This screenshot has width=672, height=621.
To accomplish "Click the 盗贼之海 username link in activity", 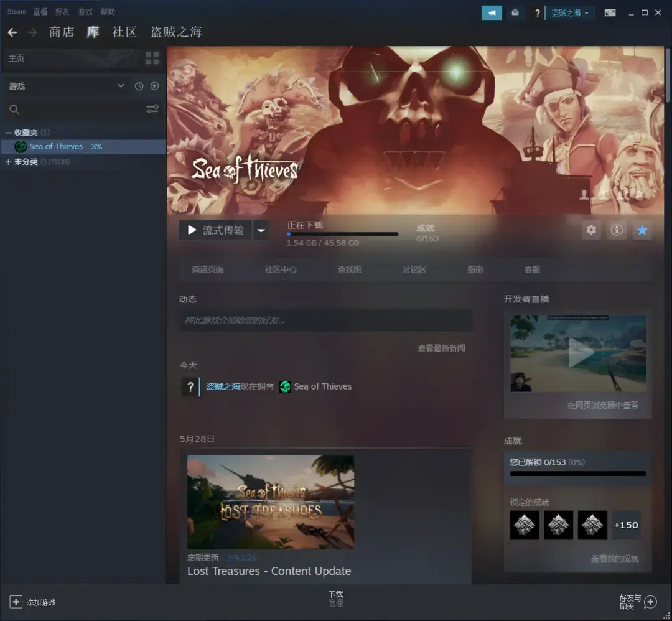I will point(223,386).
